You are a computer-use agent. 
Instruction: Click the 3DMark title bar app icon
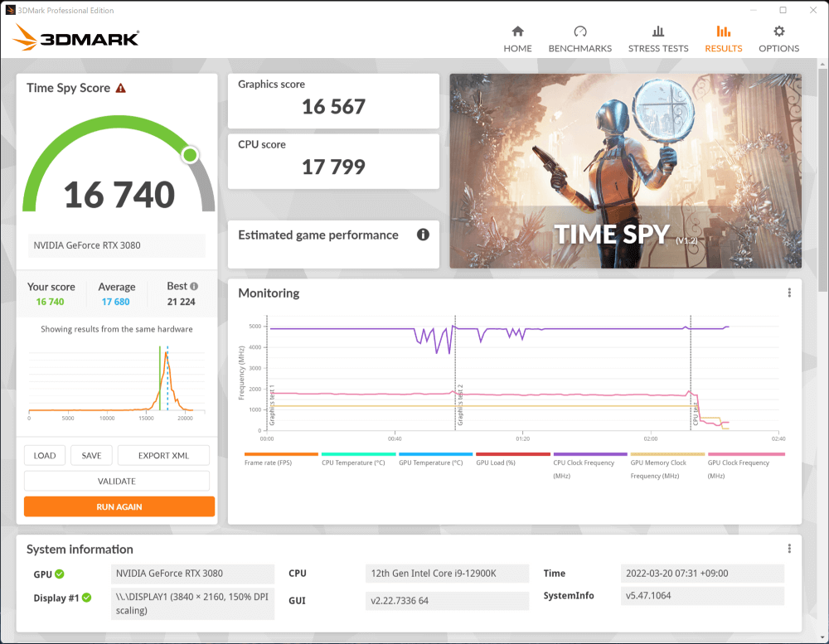[10, 10]
